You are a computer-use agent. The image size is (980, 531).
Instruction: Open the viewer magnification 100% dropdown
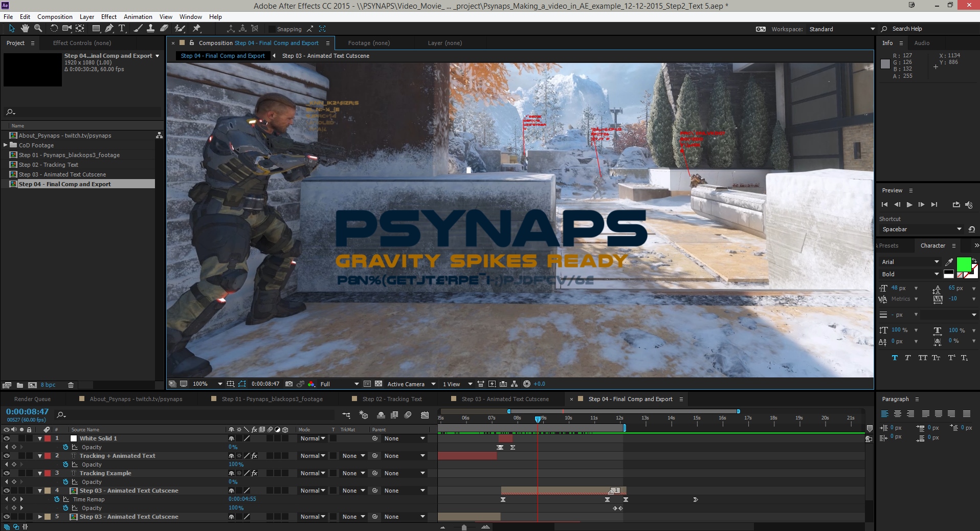(x=207, y=384)
